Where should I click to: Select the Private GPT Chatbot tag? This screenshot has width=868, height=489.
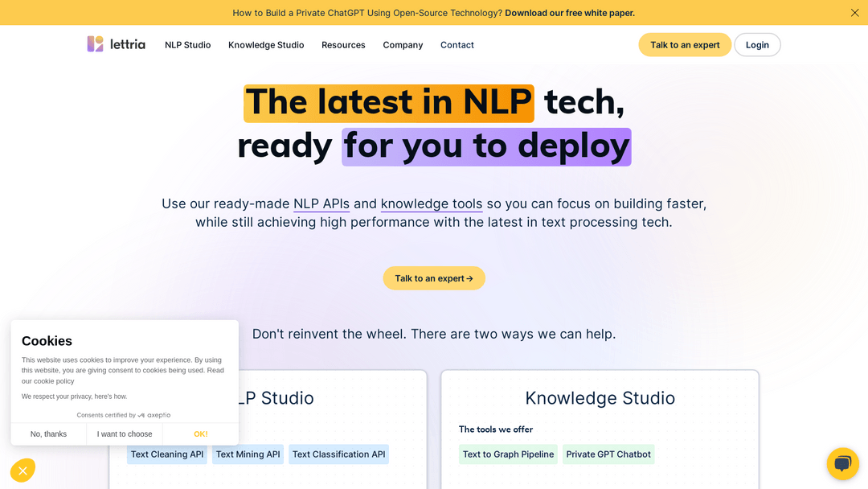(608, 454)
